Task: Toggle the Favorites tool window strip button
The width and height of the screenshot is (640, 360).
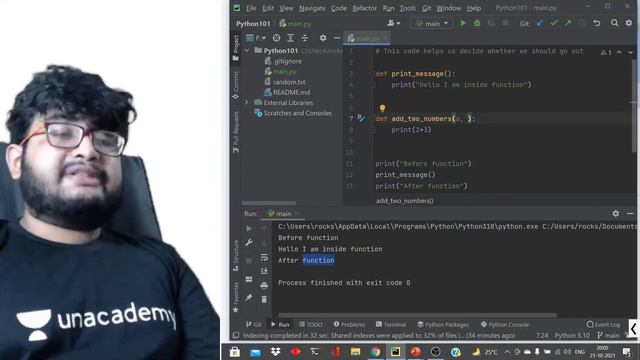Action: point(236,297)
